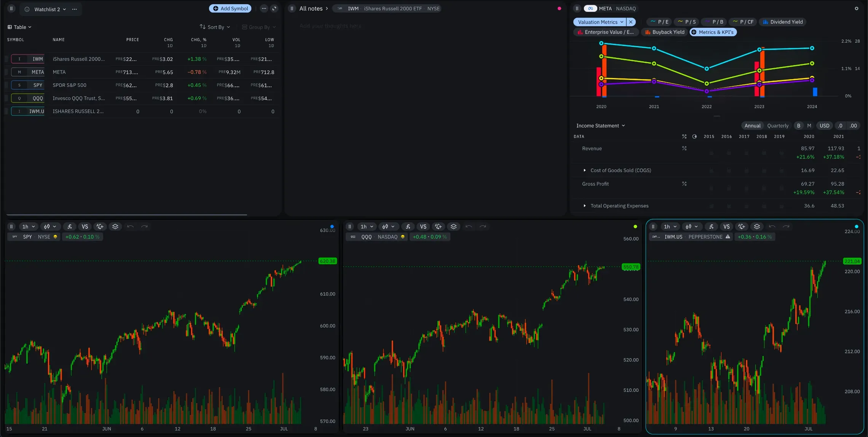Click the percent icon next to Revenue
The height and width of the screenshot is (437, 868).
[684, 148]
